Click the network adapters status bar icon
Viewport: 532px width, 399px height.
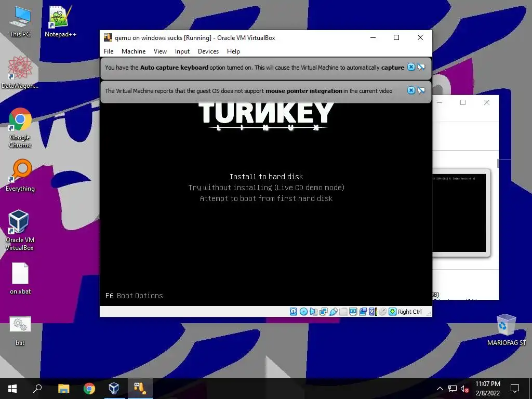(x=323, y=312)
